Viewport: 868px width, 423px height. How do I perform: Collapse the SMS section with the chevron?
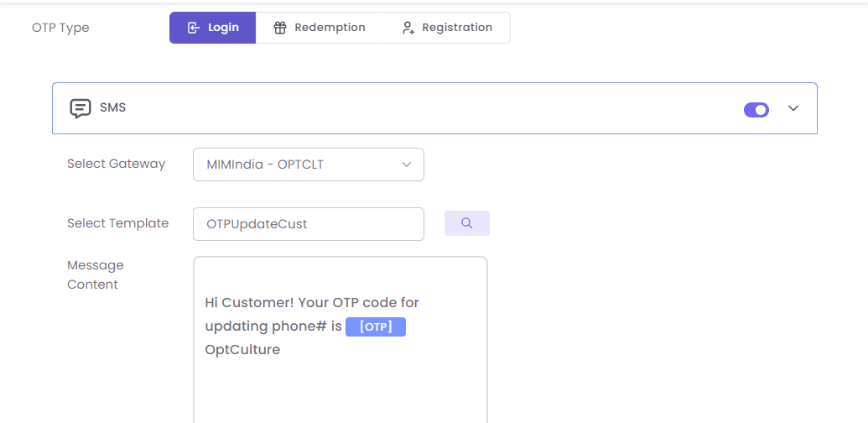[x=793, y=108]
